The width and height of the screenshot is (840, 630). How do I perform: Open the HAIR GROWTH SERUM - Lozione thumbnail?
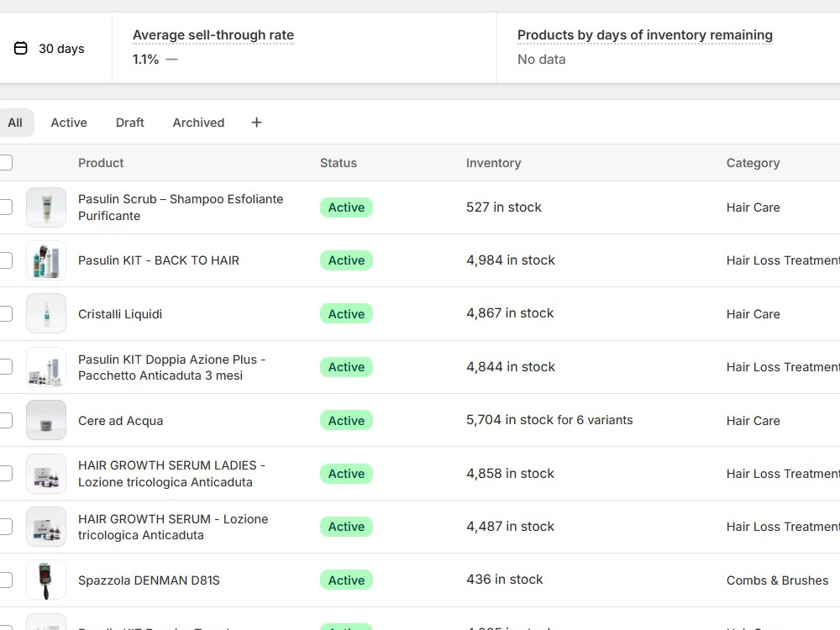pyautogui.click(x=46, y=527)
